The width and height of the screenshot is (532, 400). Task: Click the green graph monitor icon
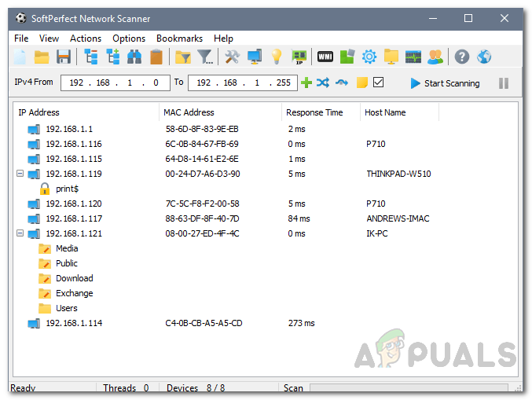413,57
